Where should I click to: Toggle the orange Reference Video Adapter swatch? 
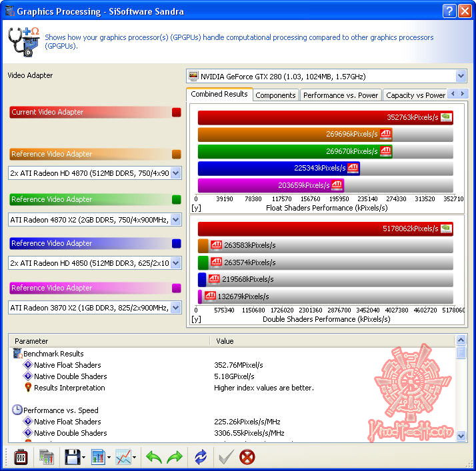pos(177,154)
